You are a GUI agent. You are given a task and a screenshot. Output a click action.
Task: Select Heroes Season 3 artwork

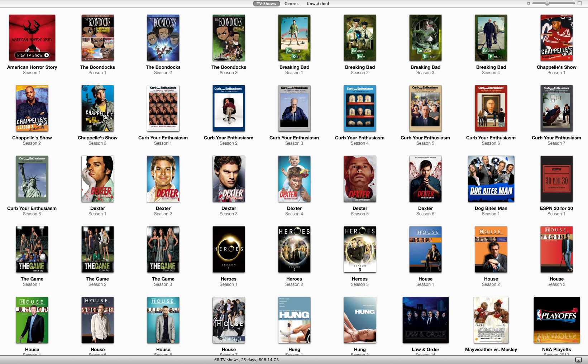pyautogui.click(x=360, y=249)
